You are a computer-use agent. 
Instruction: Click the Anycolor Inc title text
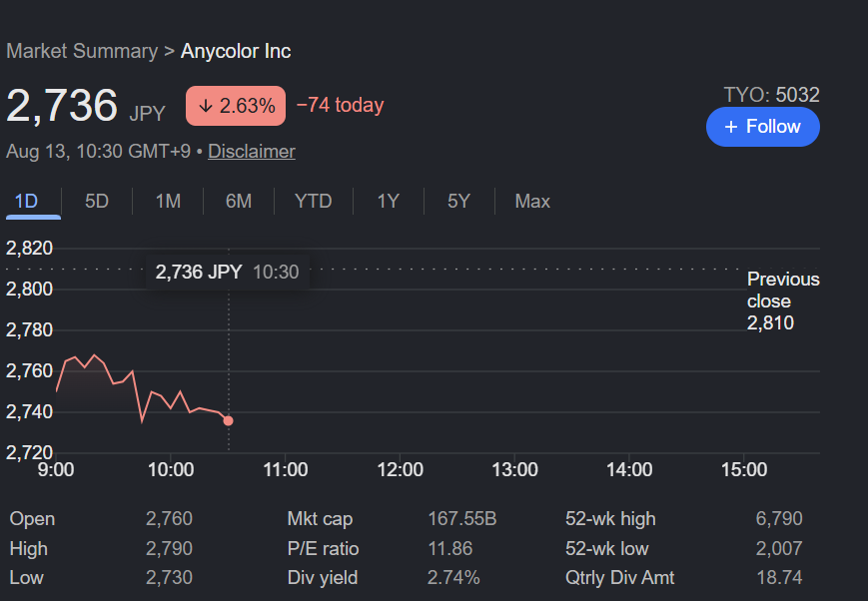pyautogui.click(x=236, y=51)
